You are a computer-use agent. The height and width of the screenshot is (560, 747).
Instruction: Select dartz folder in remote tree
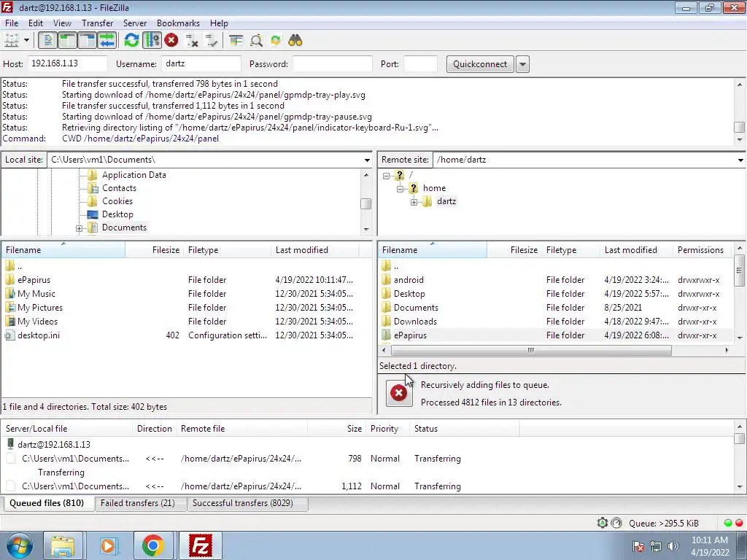pos(446,201)
